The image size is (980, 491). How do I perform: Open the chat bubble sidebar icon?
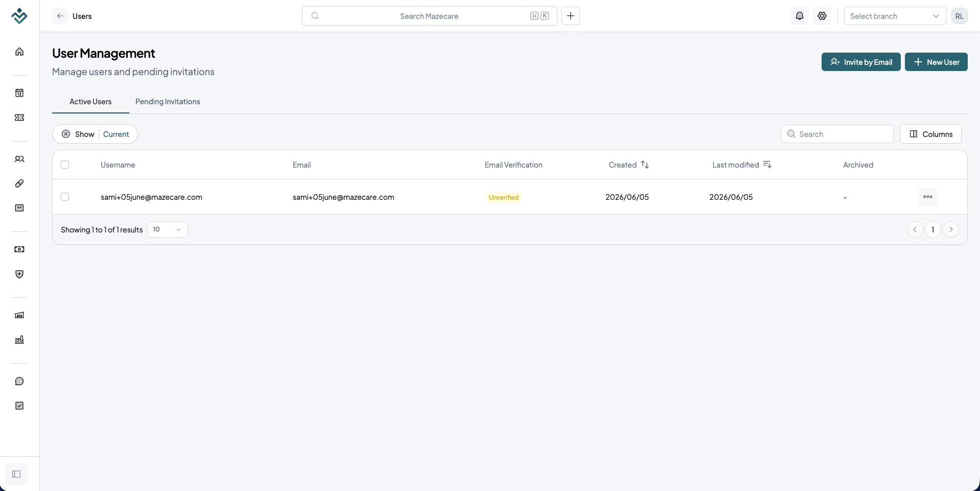pyautogui.click(x=19, y=381)
